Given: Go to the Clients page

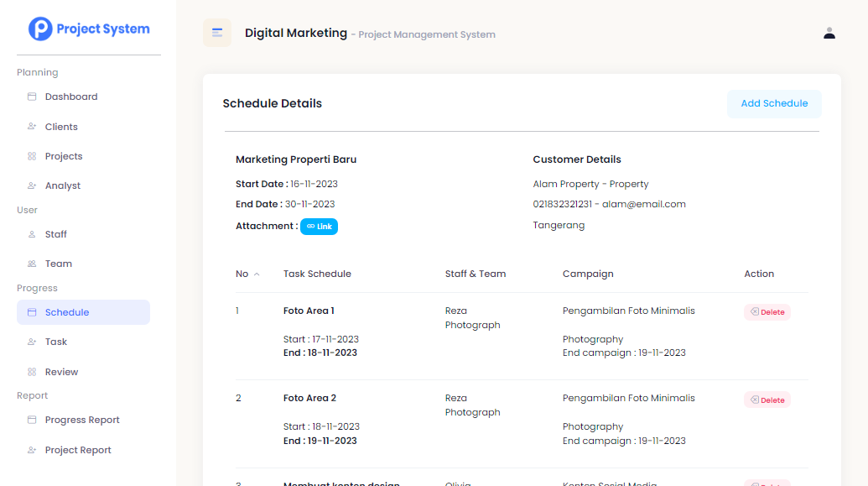Looking at the screenshot, I should 83,127.
